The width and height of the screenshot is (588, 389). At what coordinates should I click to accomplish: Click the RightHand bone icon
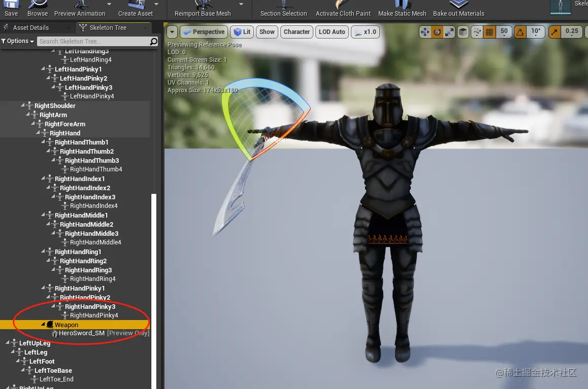point(45,133)
